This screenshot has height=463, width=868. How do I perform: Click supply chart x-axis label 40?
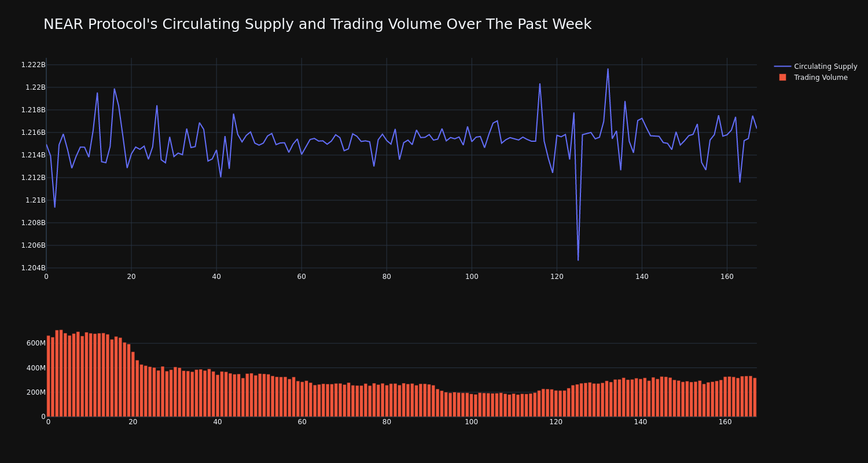[216, 277]
